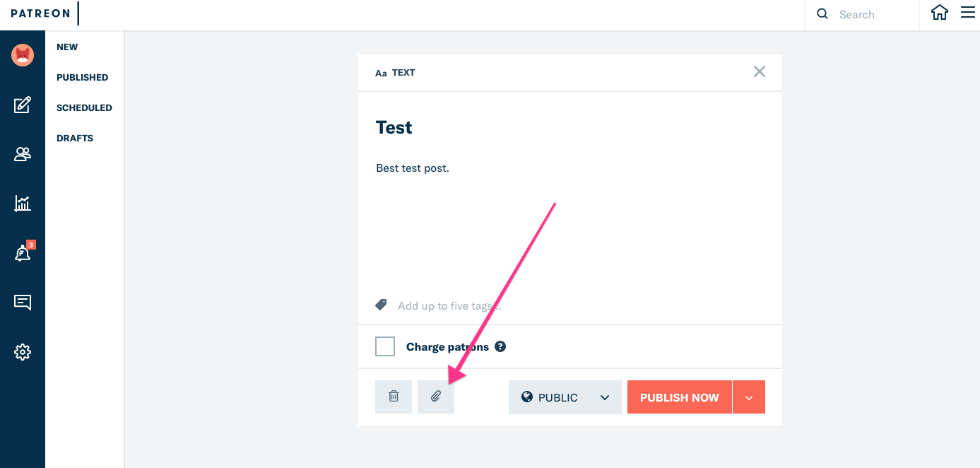Image resolution: width=980 pixels, height=468 pixels.
Task: Open the DRAFTS tab
Action: pos(75,139)
